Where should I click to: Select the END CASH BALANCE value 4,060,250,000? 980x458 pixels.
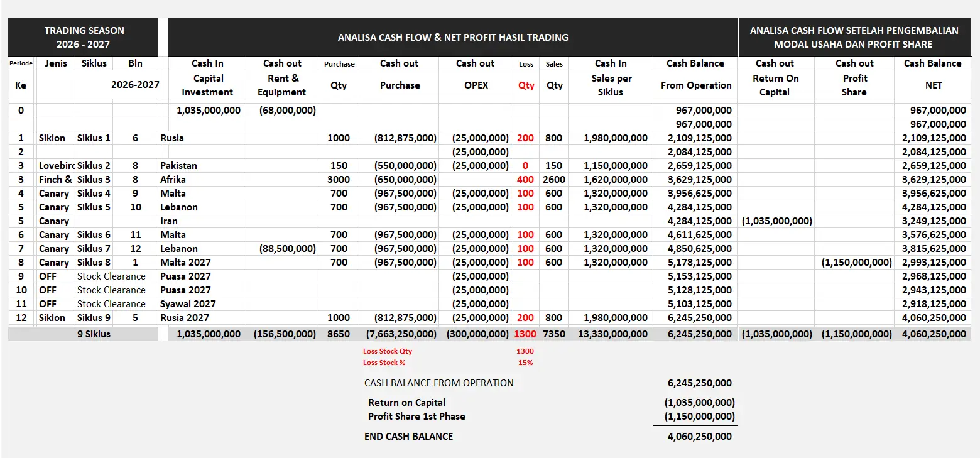[700, 436]
